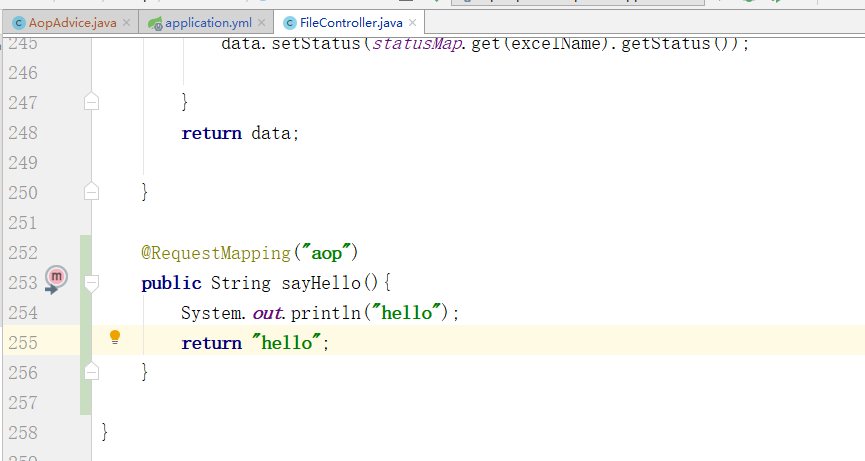Switch to the AopAdvice.java tab
Image resolution: width=865 pixels, height=461 pixels.
tap(72, 22)
